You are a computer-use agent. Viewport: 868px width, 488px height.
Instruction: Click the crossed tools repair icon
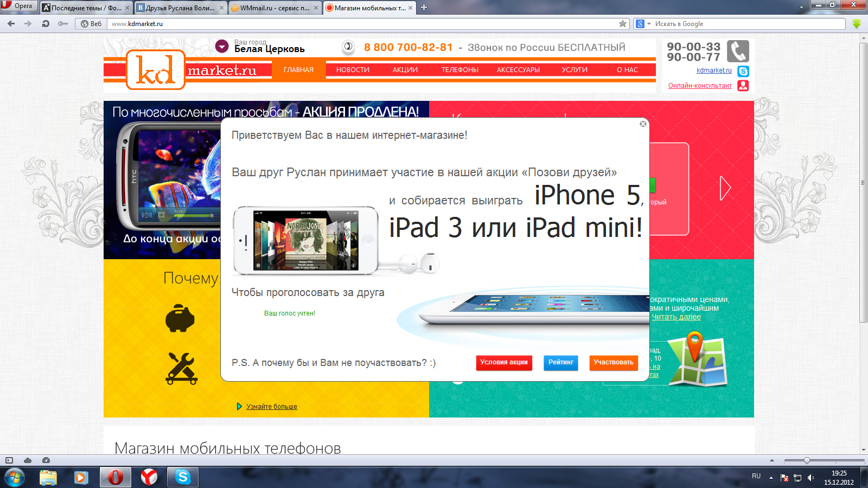(x=182, y=369)
